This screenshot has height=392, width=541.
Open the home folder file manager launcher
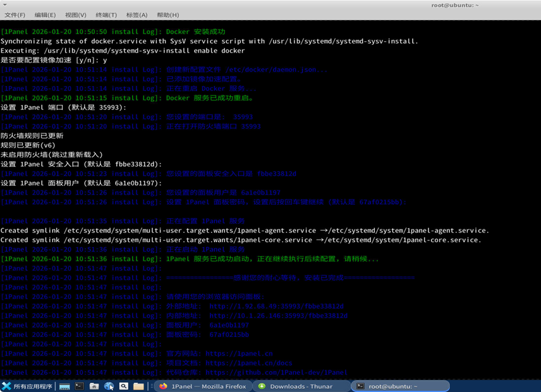(94, 386)
